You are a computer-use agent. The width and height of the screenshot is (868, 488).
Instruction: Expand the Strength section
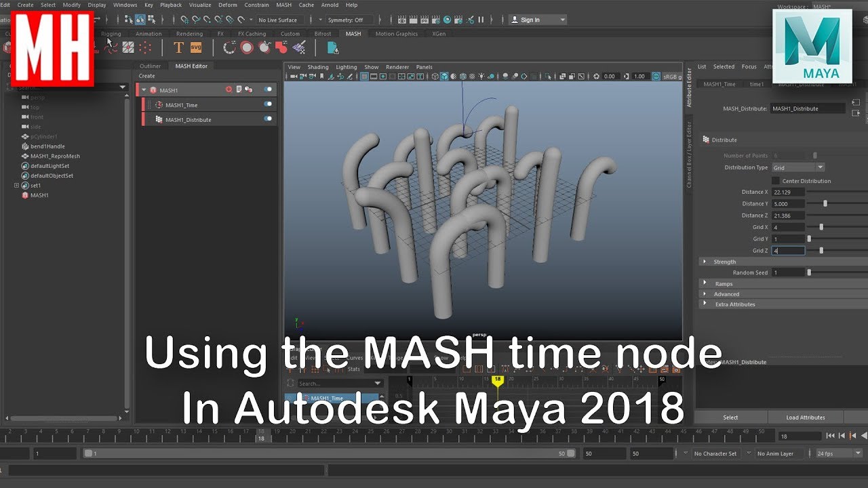click(705, 262)
